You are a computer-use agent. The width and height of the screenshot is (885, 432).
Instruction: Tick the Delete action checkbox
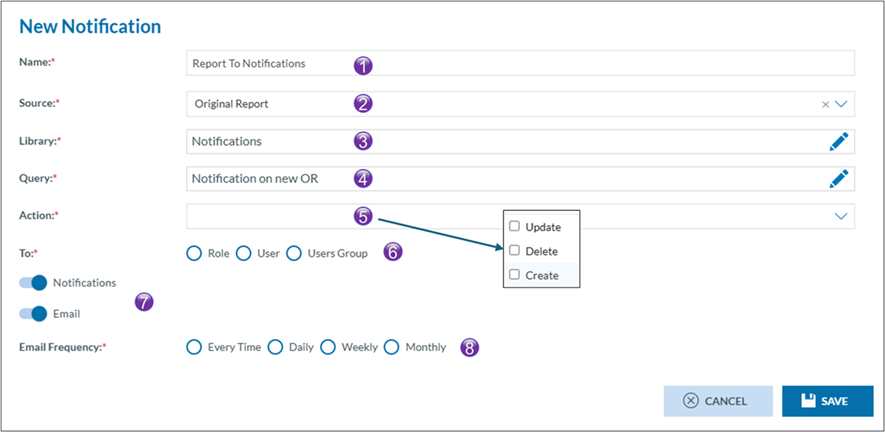pyautogui.click(x=514, y=251)
